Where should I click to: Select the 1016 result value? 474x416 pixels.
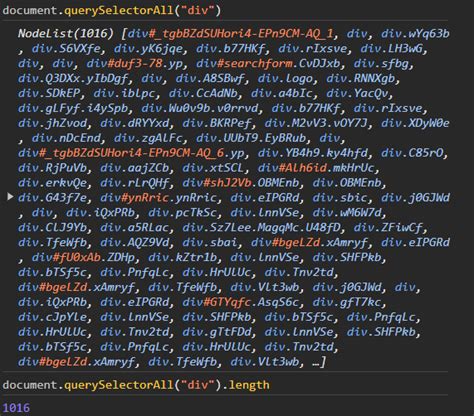pyautogui.click(x=16, y=407)
